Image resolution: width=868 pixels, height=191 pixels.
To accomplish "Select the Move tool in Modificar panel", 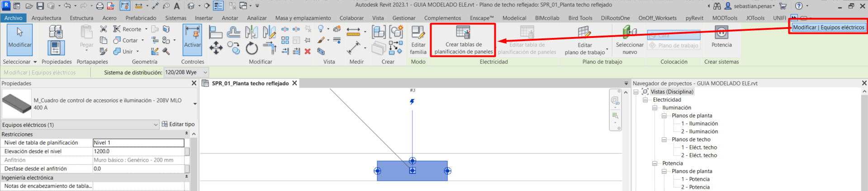I will click(216, 48).
